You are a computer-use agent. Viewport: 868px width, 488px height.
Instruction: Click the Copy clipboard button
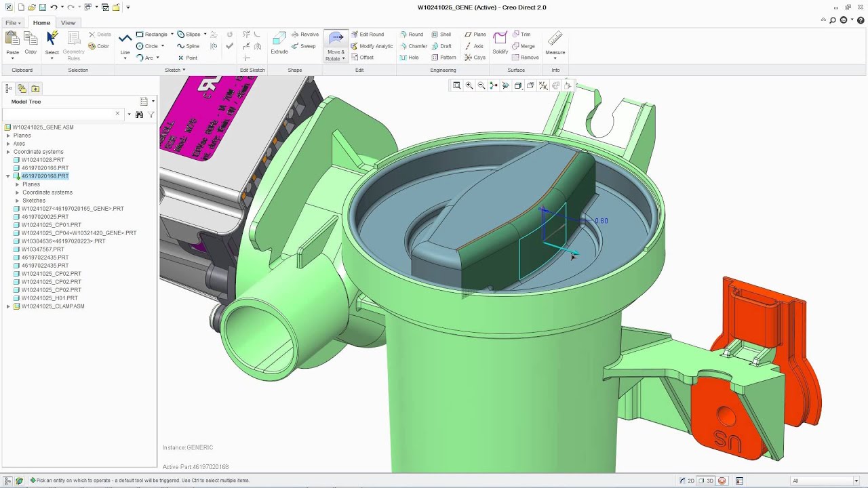tap(31, 43)
